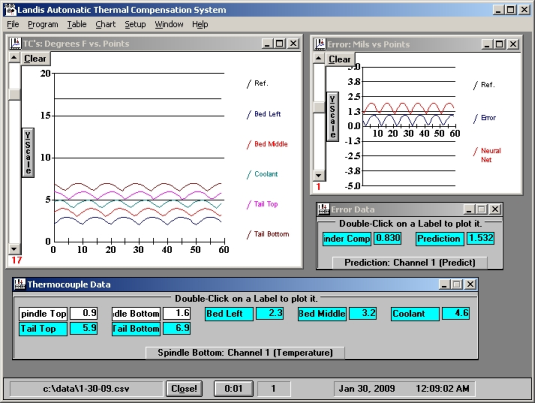Select the Error legend entry

coord(485,118)
